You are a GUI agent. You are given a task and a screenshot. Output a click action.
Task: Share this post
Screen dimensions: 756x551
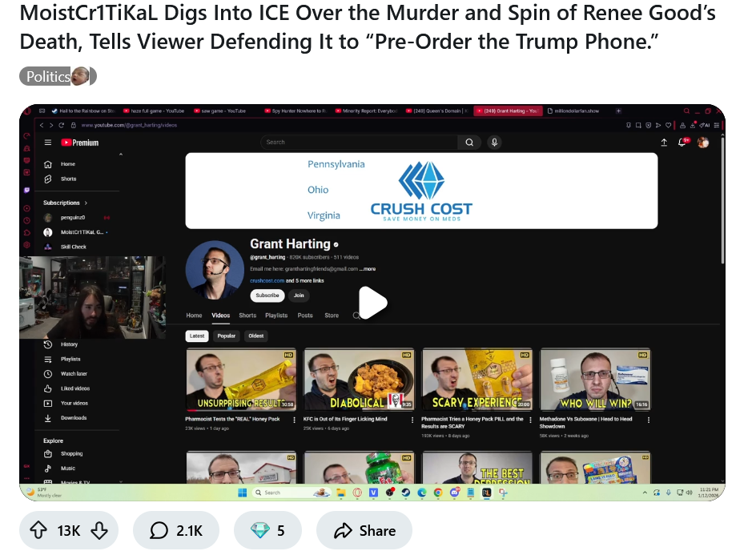pyautogui.click(x=364, y=530)
